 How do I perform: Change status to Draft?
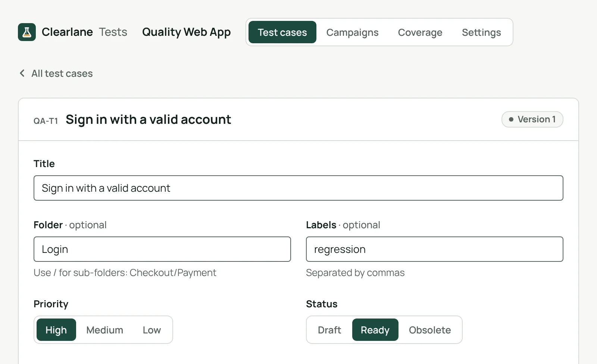tap(329, 330)
